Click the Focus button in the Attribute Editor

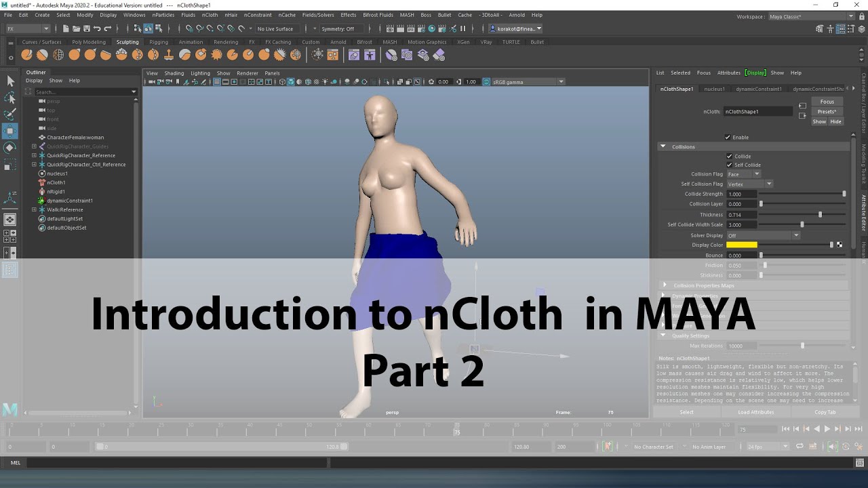click(827, 102)
